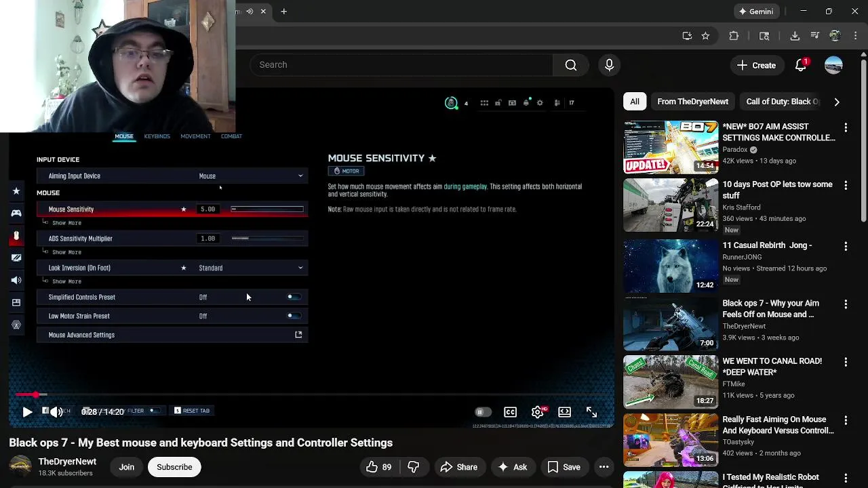Open the player settings gear
Image resolution: width=868 pixels, height=488 pixels.
tap(537, 412)
